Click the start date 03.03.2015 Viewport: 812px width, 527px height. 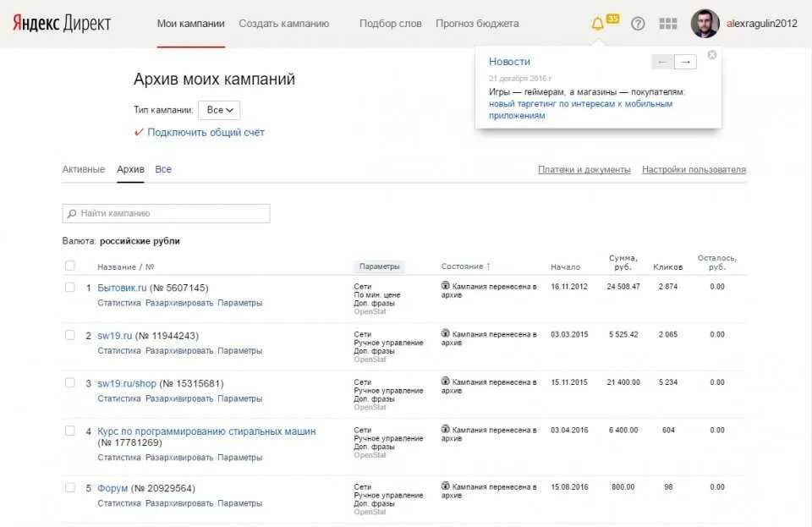[569, 334]
